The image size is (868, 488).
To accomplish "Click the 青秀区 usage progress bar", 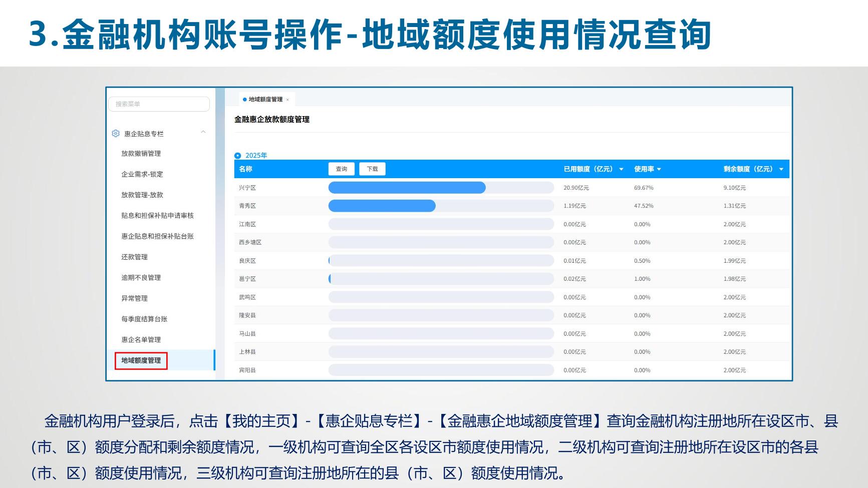I will coord(441,206).
